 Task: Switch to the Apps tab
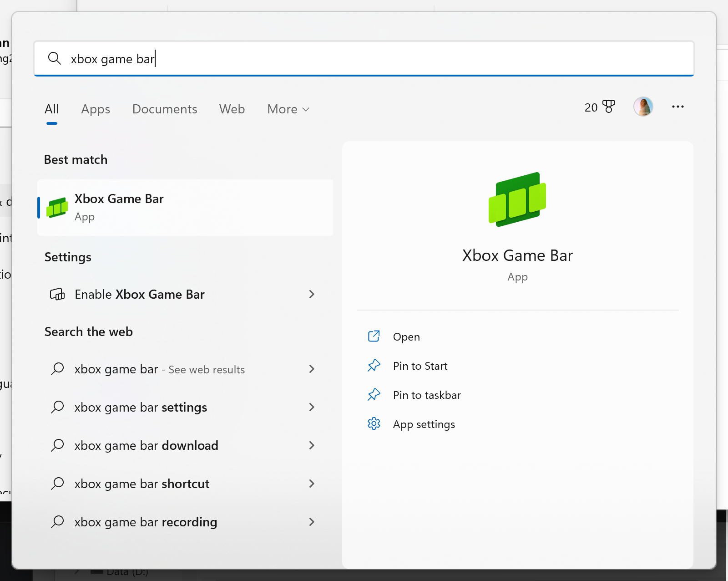pos(96,109)
